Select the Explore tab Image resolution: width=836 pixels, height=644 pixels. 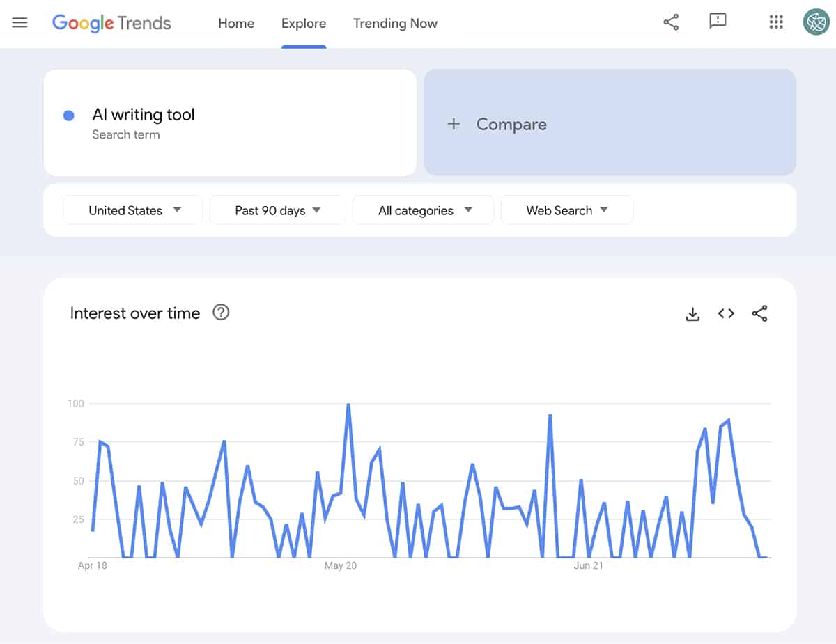(x=304, y=23)
